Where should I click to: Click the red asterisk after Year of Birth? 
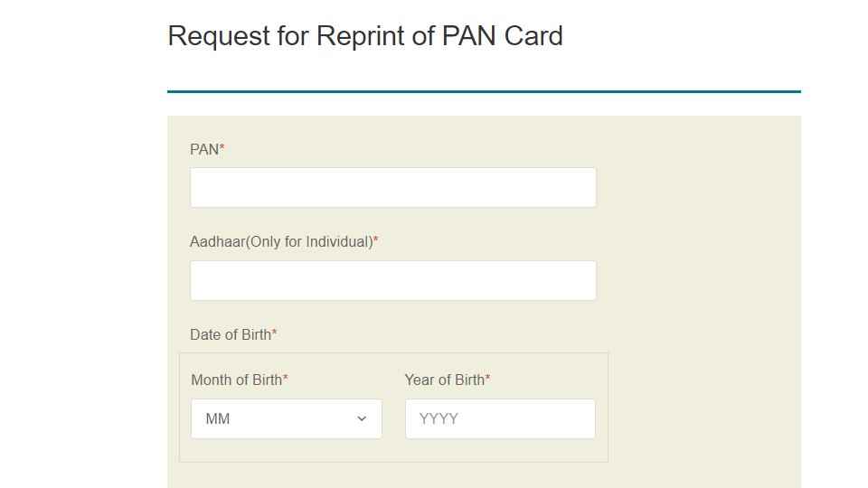(x=487, y=378)
